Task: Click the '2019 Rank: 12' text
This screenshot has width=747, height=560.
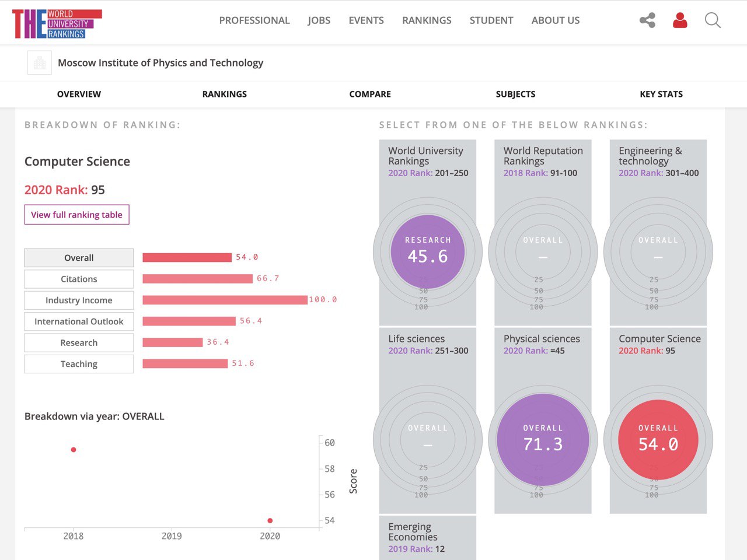Action: click(x=417, y=549)
